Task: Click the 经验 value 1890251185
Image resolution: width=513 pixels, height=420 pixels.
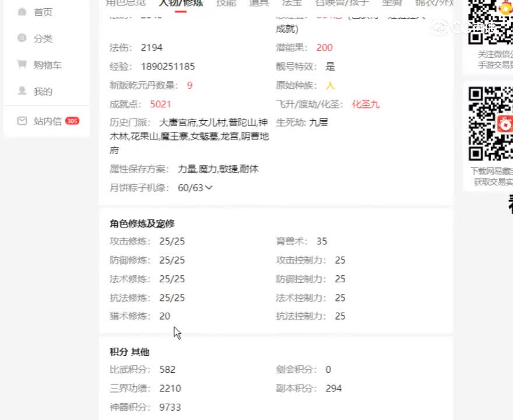Action: pos(168,66)
